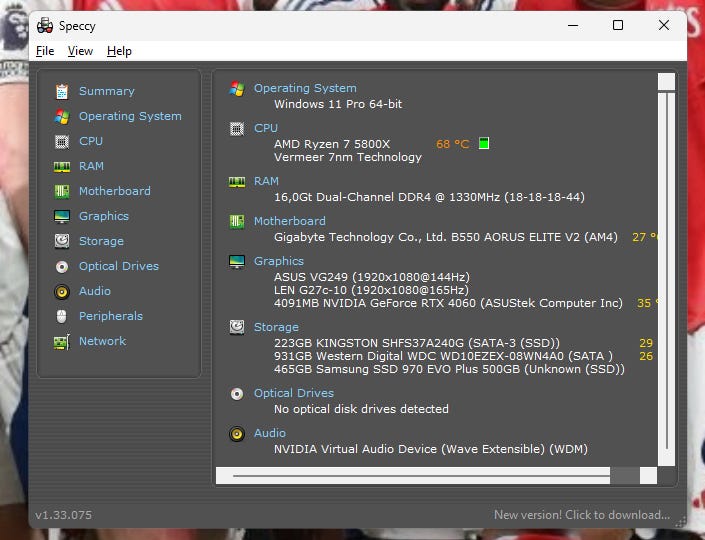Select the Storage disk icon in sidebar
The height and width of the screenshot is (540, 705).
point(62,241)
